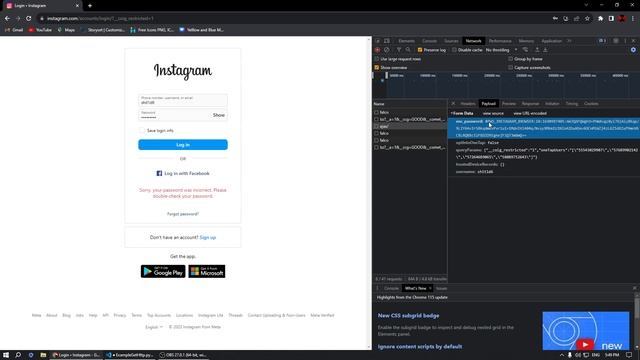Toggle the device toolbar icon
The image size is (640, 360).
[387, 41]
